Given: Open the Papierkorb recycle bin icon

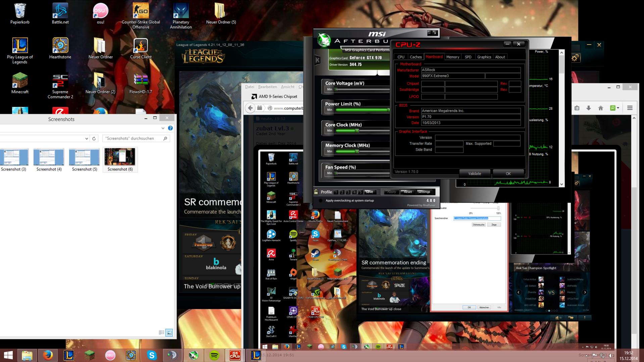Looking at the screenshot, I should tap(20, 14).
